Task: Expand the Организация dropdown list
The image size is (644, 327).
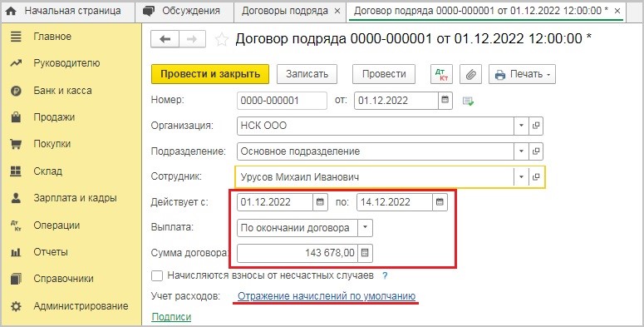Action: coord(521,126)
